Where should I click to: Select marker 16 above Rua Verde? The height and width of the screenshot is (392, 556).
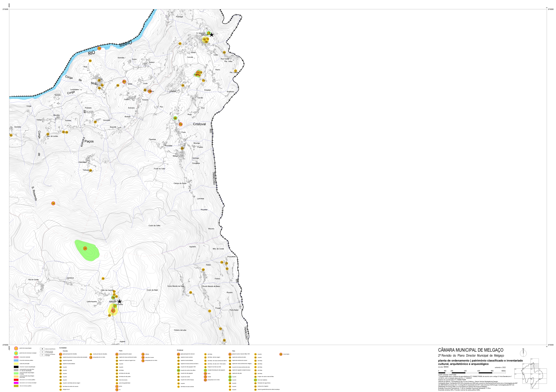224,52
